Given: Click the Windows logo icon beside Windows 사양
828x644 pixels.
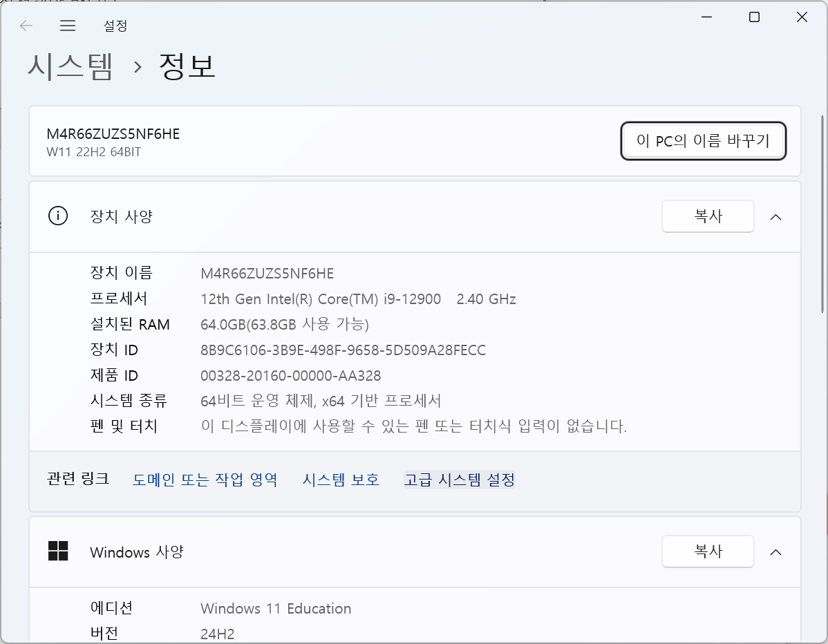Looking at the screenshot, I should click(x=58, y=551).
